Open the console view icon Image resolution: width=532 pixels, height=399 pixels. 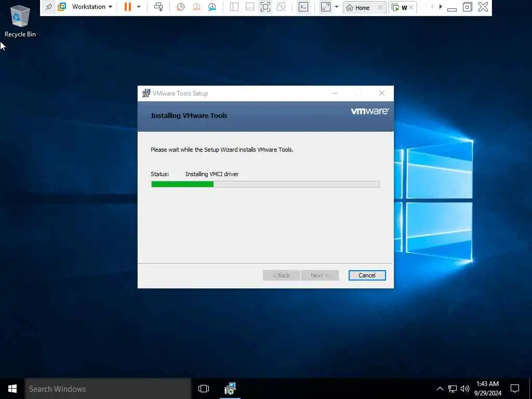pos(303,7)
